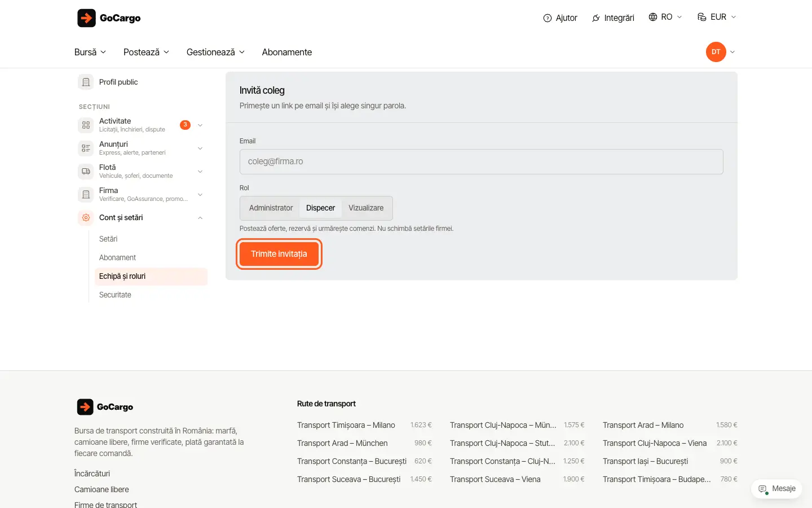The height and width of the screenshot is (508, 812).
Task: Open the Ajutor help icon
Action: click(x=547, y=18)
